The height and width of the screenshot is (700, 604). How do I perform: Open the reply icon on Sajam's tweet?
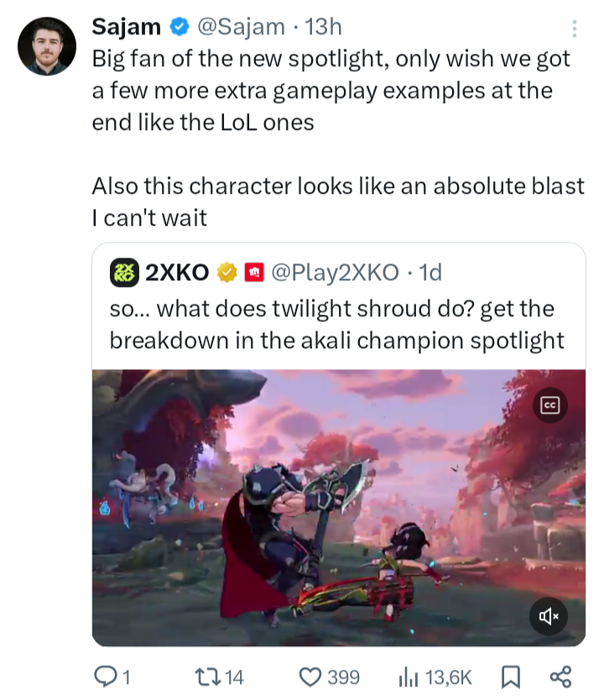(x=105, y=676)
